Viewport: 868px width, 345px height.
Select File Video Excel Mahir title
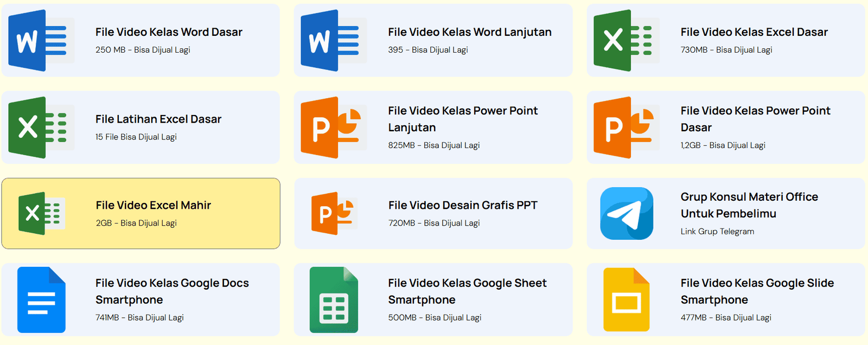pyautogui.click(x=154, y=205)
